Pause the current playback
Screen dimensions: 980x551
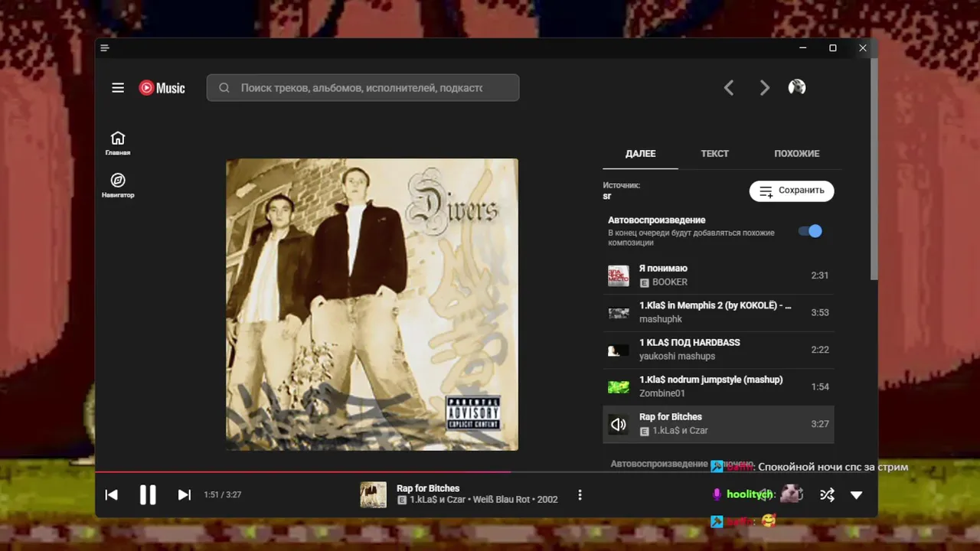click(148, 495)
